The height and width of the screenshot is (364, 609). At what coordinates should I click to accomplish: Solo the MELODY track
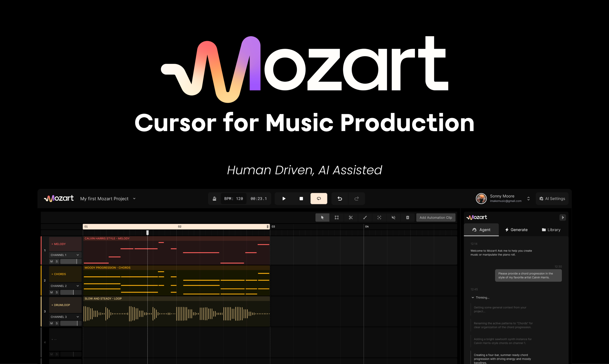pyautogui.click(x=57, y=261)
